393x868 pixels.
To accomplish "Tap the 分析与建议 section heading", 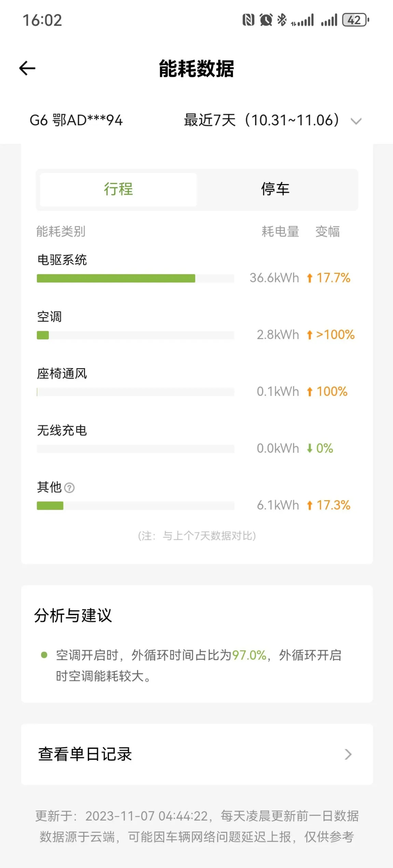I will coord(73,616).
